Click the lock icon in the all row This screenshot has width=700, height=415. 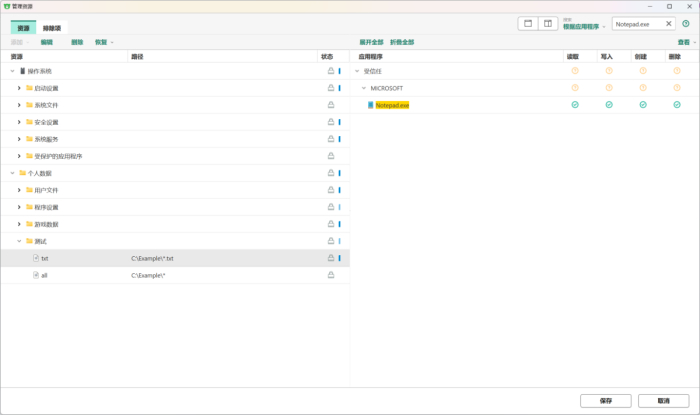(330, 275)
